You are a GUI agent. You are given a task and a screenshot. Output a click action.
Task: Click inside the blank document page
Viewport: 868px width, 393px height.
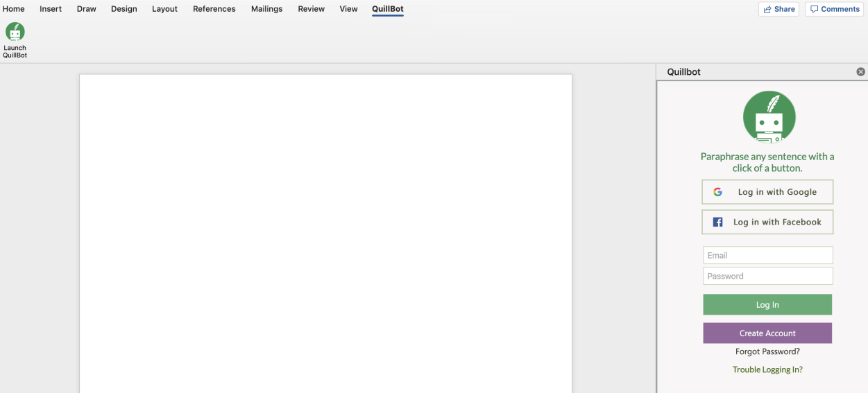325,234
